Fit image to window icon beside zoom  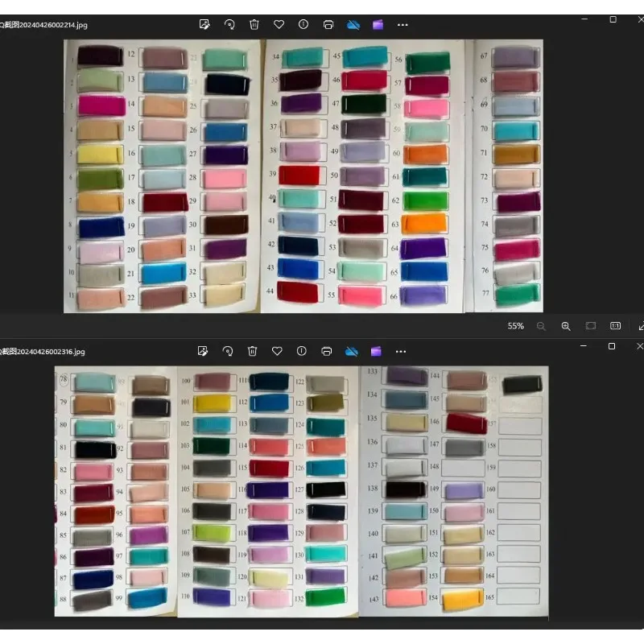pos(591,326)
